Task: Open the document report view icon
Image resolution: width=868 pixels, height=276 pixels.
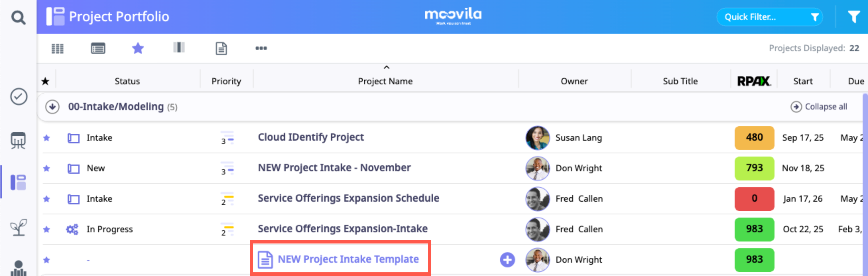Action: click(x=221, y=48)
